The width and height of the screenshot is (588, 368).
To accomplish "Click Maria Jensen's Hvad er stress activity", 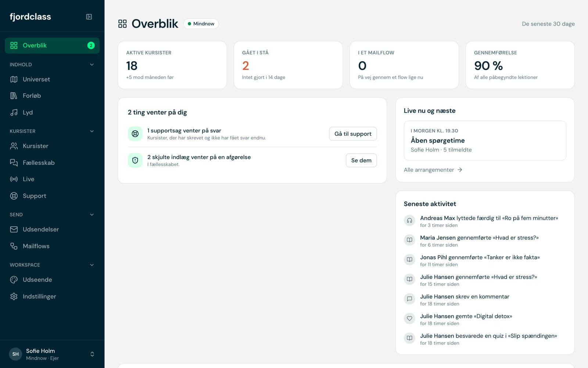I will pos(485,241).
